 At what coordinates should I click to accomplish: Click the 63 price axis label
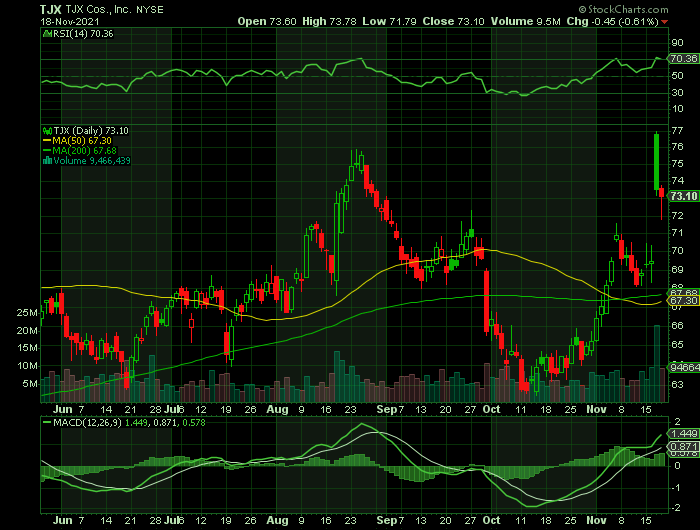point(677,384)
